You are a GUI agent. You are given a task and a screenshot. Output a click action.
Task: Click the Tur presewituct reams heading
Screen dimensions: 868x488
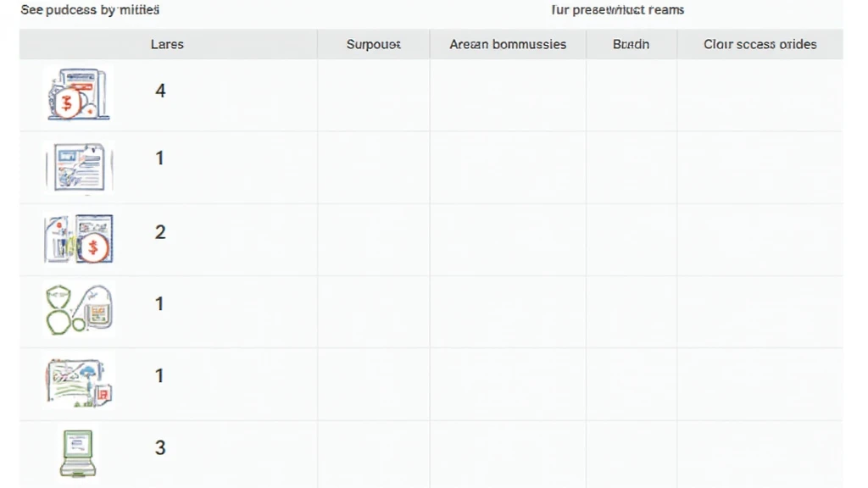coord(617,10)
